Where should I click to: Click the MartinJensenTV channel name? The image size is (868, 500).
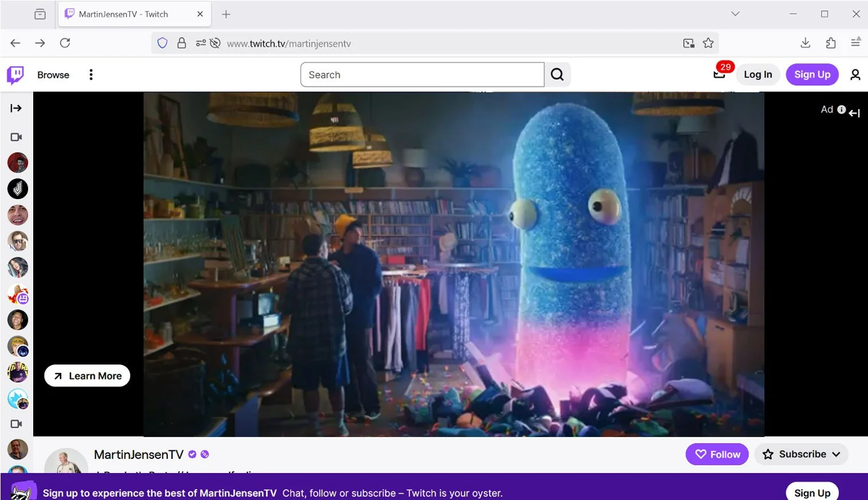pos(139,455)
